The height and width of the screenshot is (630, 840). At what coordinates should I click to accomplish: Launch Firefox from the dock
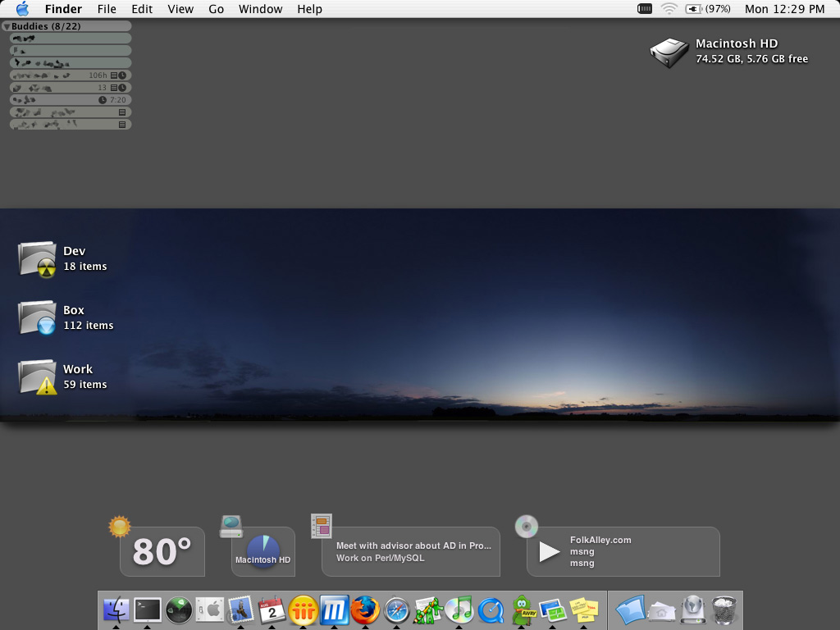(x=365, y=610)
